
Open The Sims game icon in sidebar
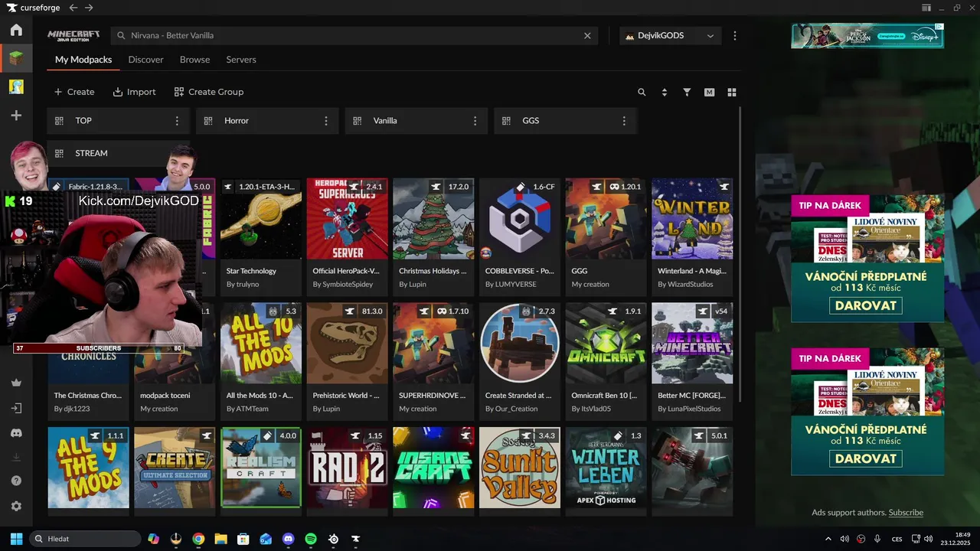tap(16, 86)
